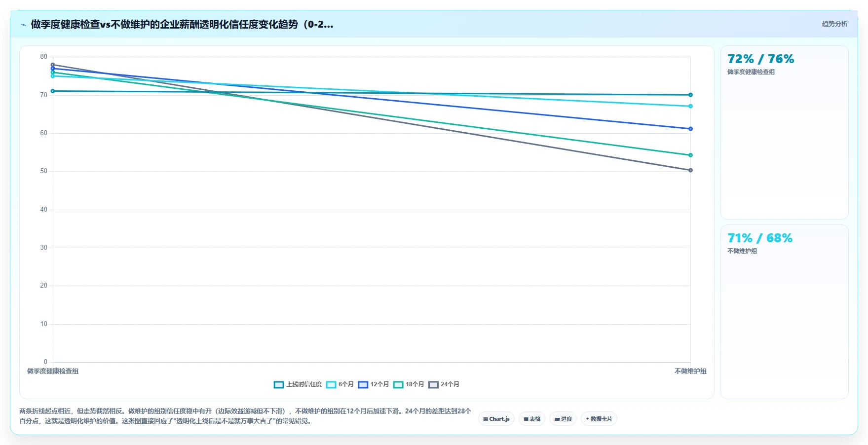Click the y-axis value 80

tap(44, 57)
